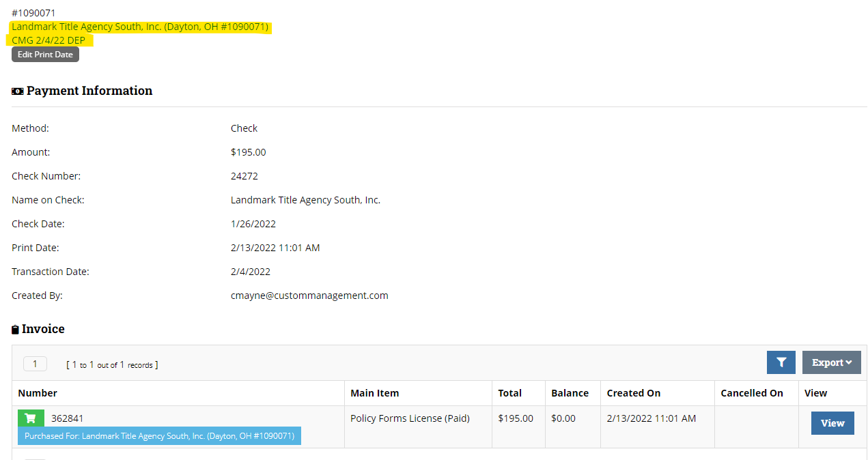Open the filter funnel button
Screen dimensions: 868x460
[781, 362]
